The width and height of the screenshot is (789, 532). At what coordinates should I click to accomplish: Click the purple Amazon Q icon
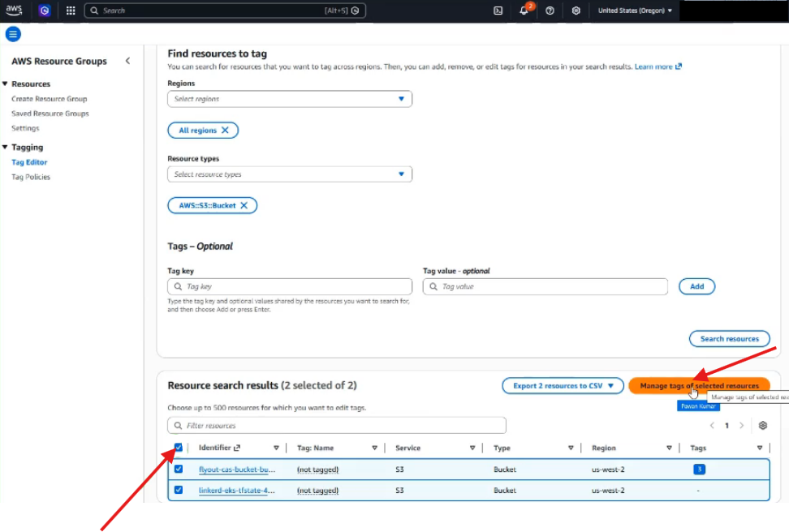point(45,11)
